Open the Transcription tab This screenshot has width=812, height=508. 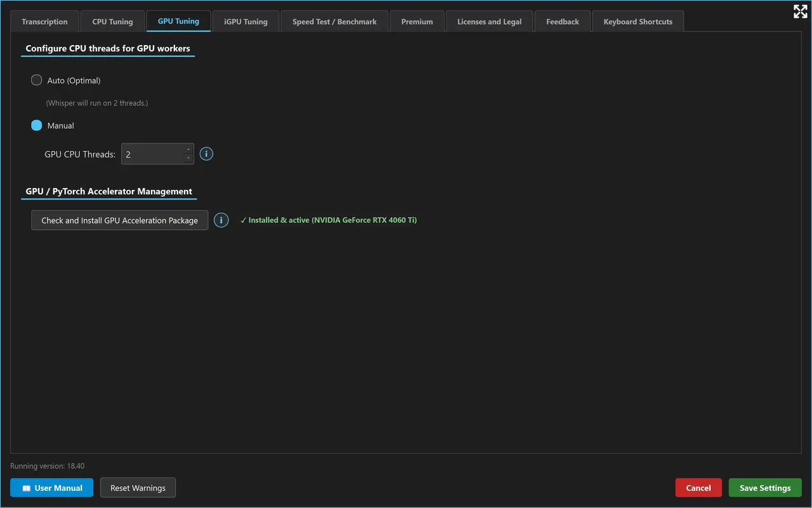coord(44,22)
